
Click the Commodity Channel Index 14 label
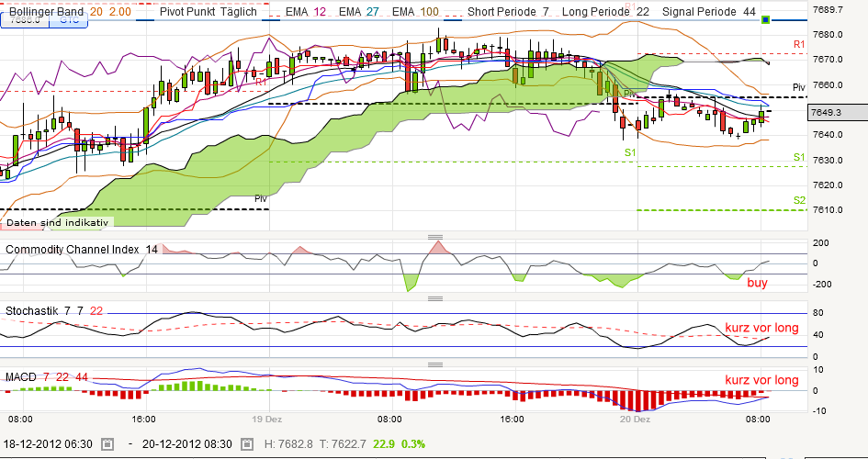tap(82, 250)
